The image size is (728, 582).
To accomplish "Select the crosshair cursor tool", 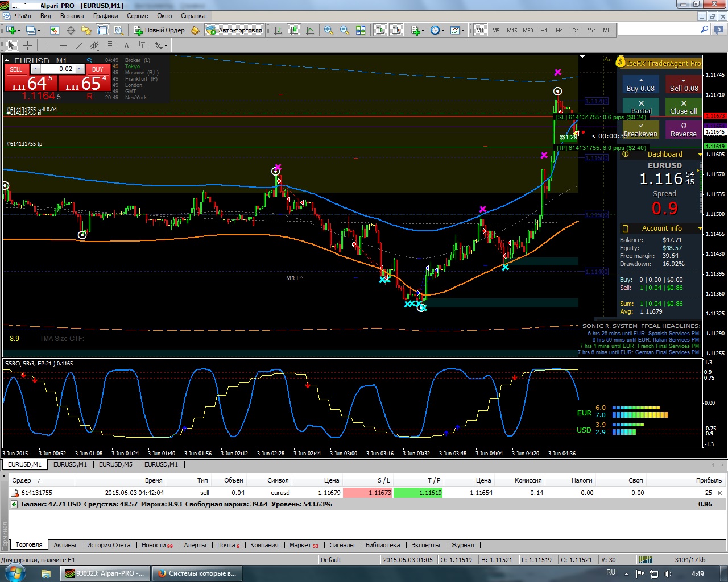I will point(27,45).
